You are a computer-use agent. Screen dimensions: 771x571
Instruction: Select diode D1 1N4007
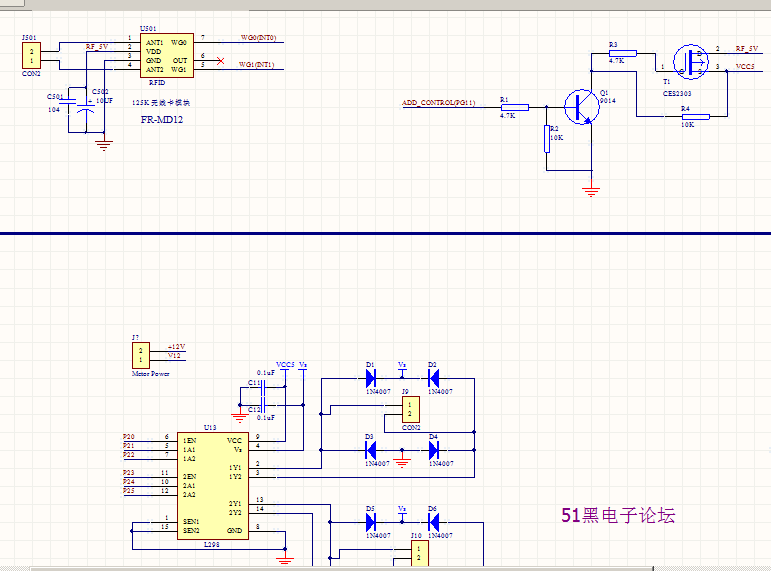[x=371, y=378]
